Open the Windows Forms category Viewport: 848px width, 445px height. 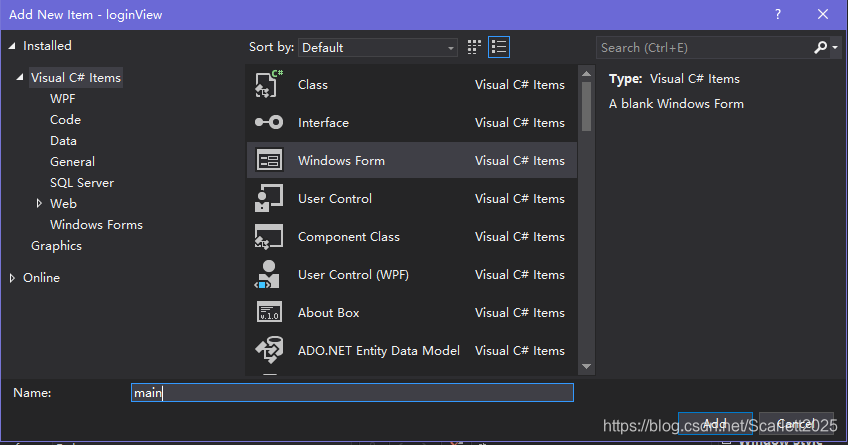tap(96, 225)
